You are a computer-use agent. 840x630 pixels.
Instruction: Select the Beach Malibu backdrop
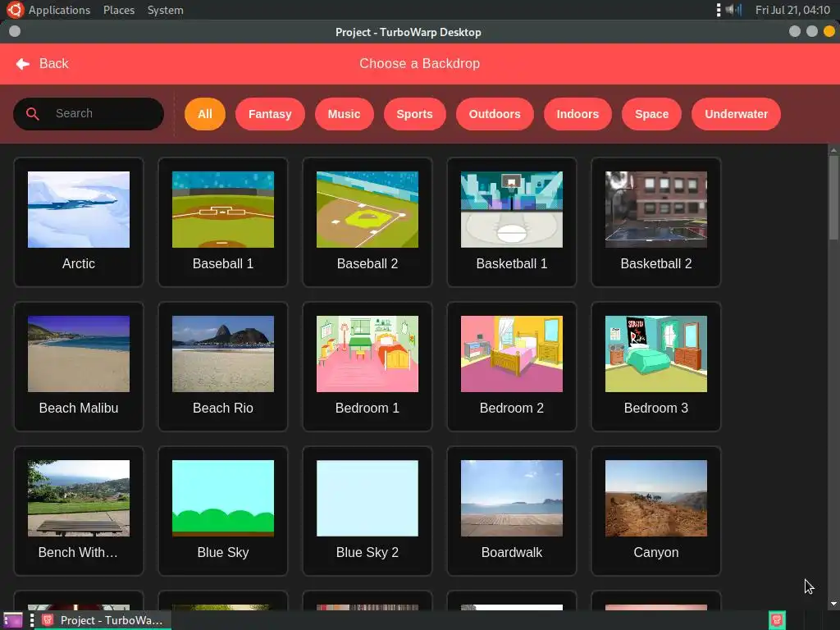79,367
